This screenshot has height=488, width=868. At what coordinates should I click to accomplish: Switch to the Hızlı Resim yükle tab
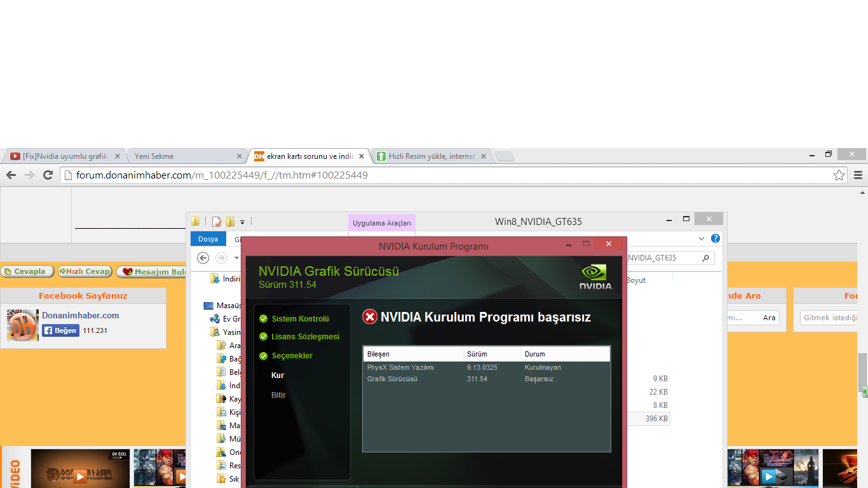431,156
